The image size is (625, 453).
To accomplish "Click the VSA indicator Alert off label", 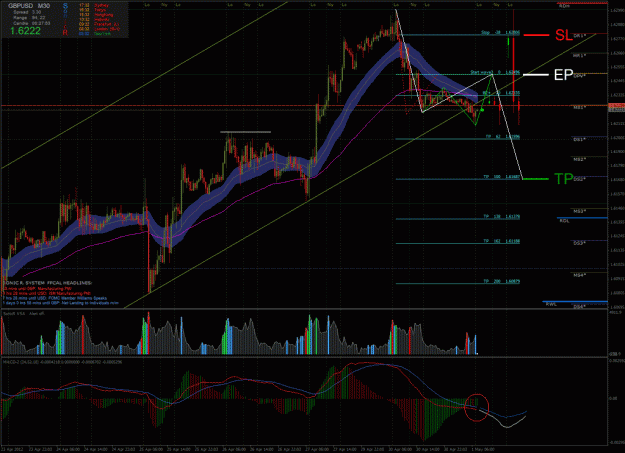I will tap(24, 314).
